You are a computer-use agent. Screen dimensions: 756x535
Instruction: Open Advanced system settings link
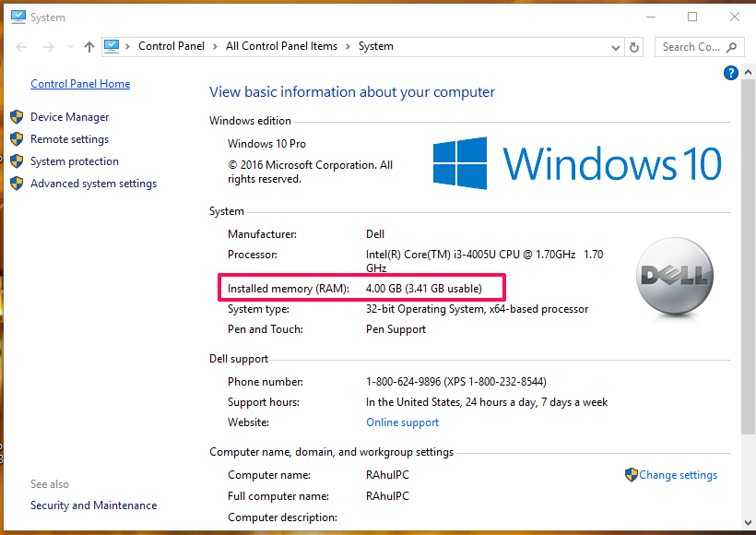pyautogui.click(x=93, y=184)
